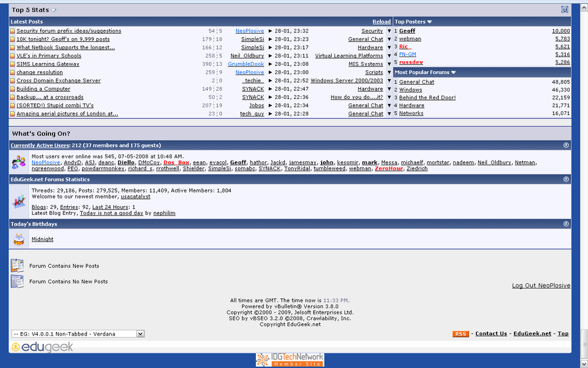Open the Contact Us link
This screenshot has height=368, width=588.
click(x=491, y=333)
